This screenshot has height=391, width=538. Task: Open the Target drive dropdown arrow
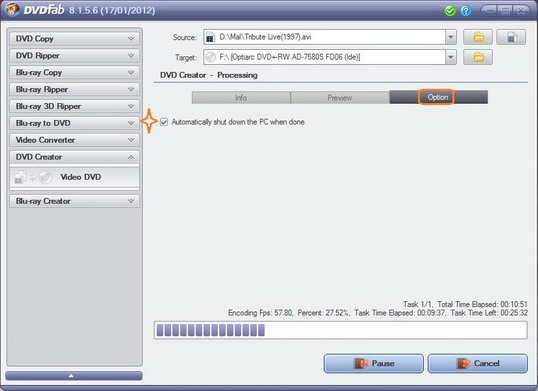click(x=451, y=57)
